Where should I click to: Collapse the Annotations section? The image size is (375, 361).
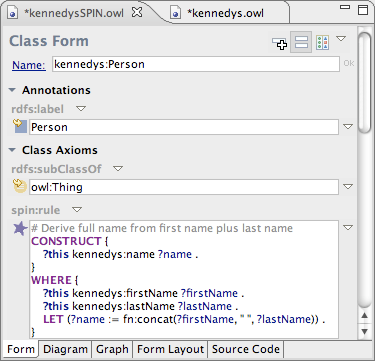[12, 90]
